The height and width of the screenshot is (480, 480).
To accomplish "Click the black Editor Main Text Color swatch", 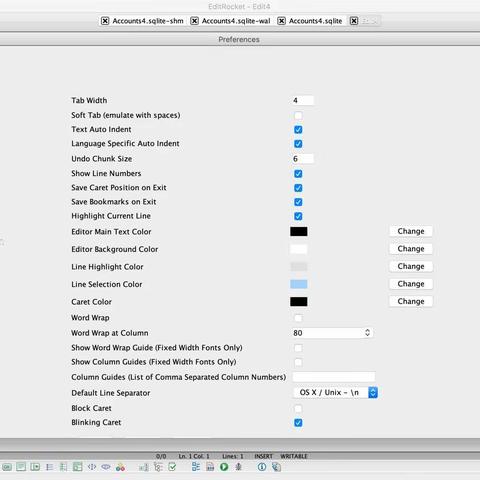I will pos(299,232).
